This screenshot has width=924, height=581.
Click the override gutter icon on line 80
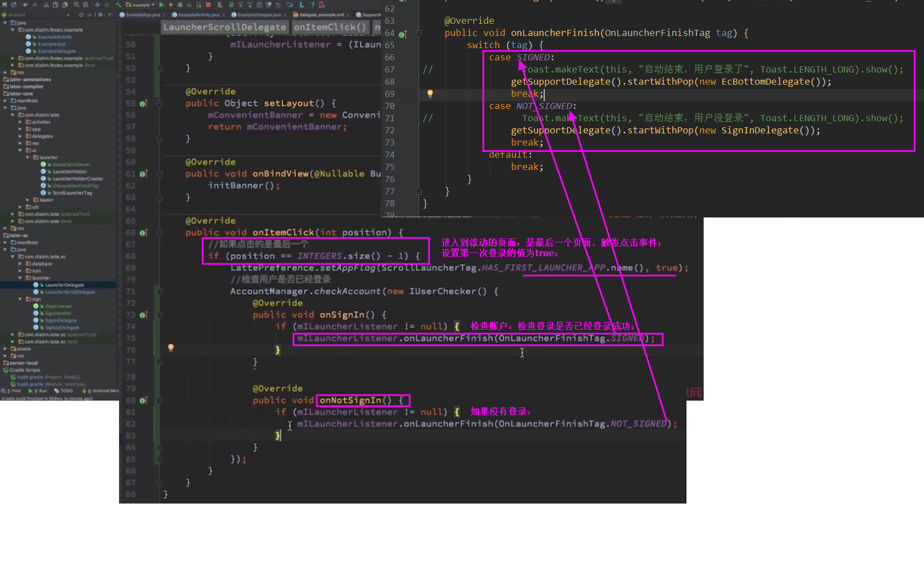tap(143, 401)
